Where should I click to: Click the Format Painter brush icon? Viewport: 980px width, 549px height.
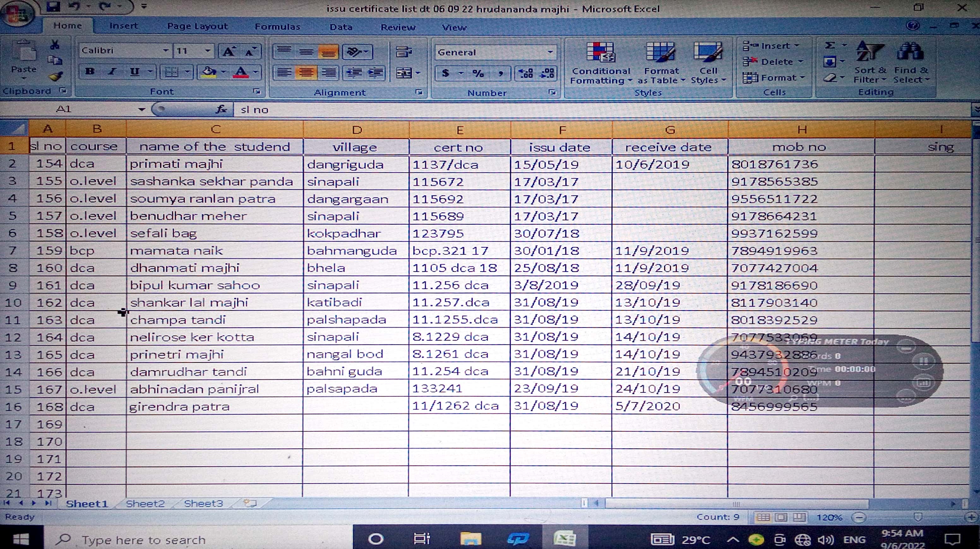point(56,77)
